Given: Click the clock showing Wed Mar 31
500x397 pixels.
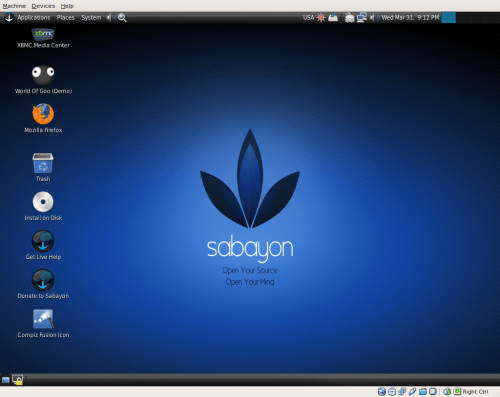Looking at the screenshot, I should coord(410,18).
